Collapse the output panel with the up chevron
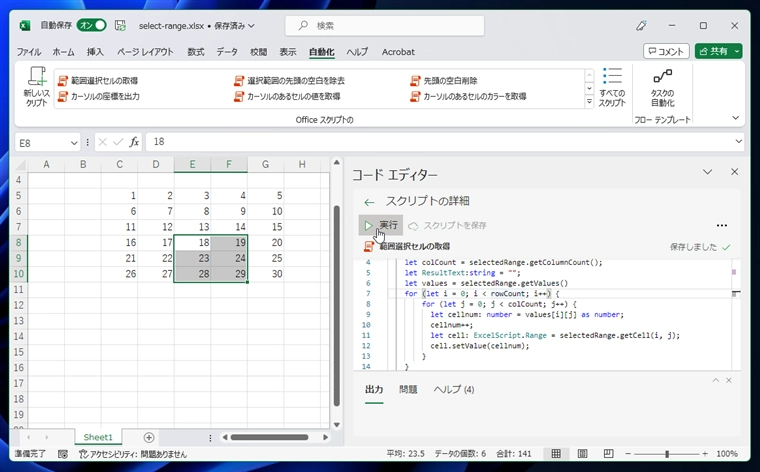The image size is (760, 472). [715, 380]
